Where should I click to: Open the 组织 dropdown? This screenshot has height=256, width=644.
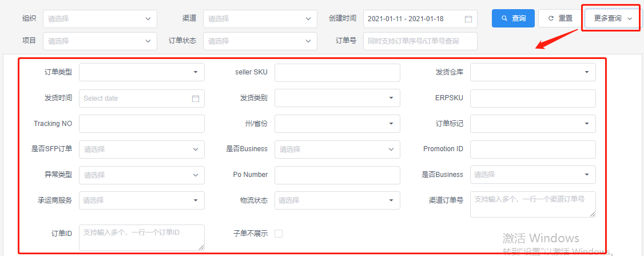point(100,18)
